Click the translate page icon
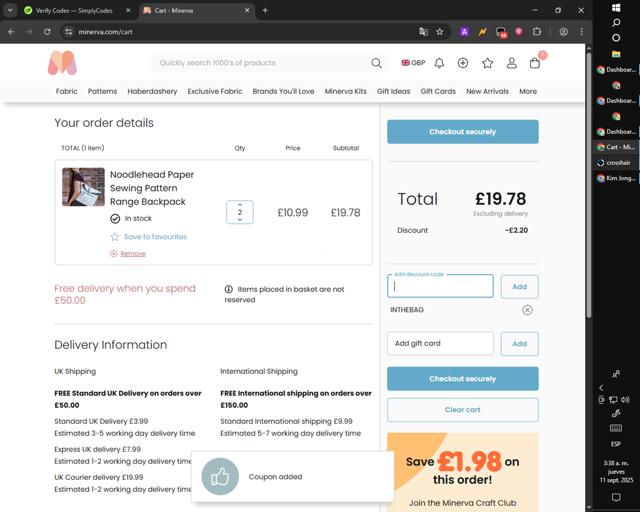The width and height of the screenshot is (640, 512). 423,32
